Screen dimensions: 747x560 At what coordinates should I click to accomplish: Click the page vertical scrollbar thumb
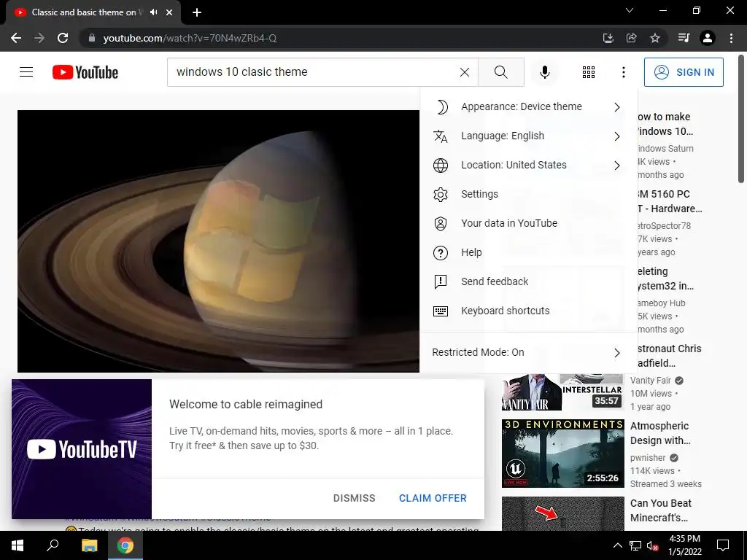tap(741, 119)
